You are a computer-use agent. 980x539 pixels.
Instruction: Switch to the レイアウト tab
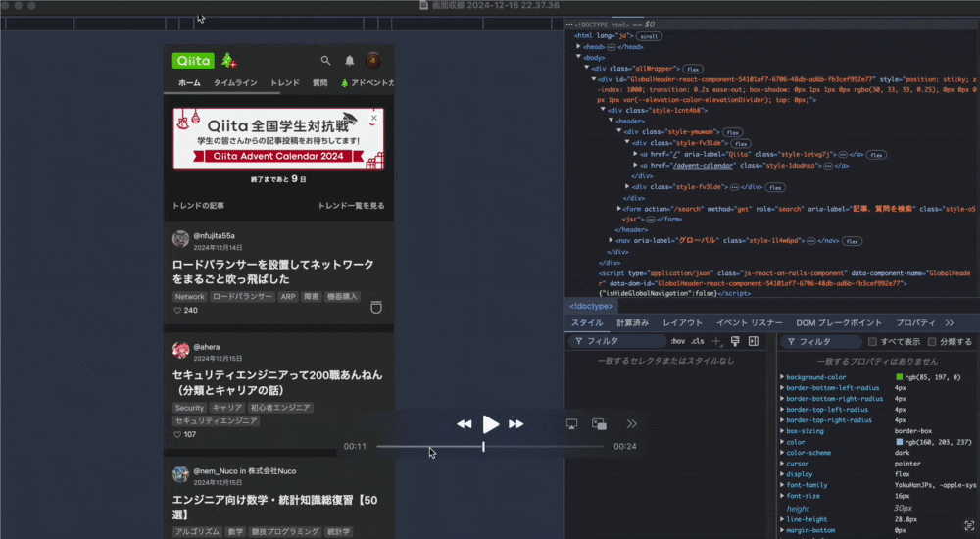coord(682,322)
